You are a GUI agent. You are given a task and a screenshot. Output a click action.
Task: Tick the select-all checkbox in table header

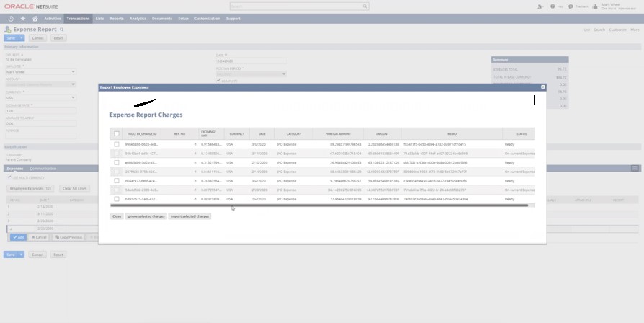(117, 133)
